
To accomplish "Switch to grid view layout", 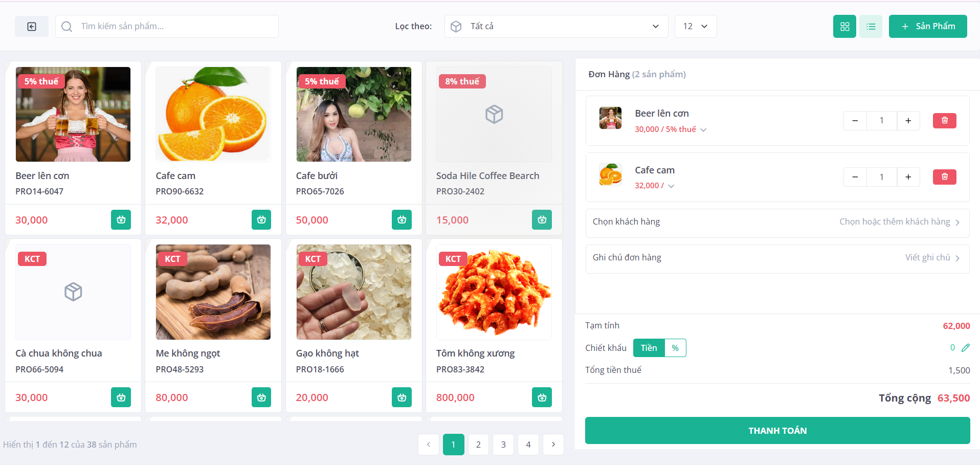I will tap(844, 26).
